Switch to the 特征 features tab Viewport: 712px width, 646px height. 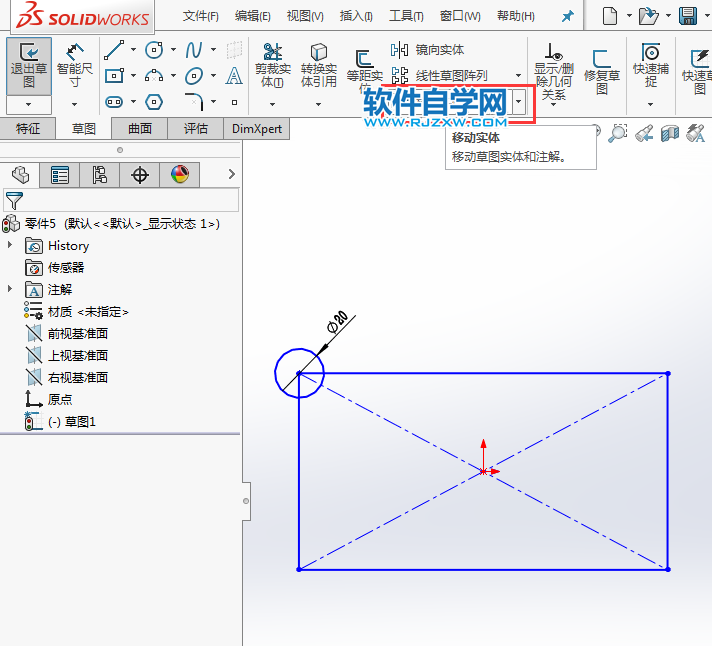(28, 128)
